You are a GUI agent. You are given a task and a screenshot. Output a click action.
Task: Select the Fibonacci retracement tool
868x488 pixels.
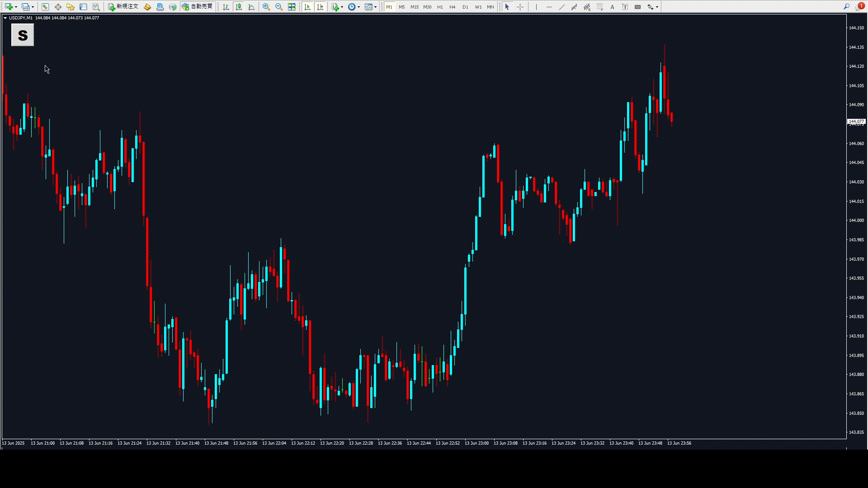click(599, 7)
